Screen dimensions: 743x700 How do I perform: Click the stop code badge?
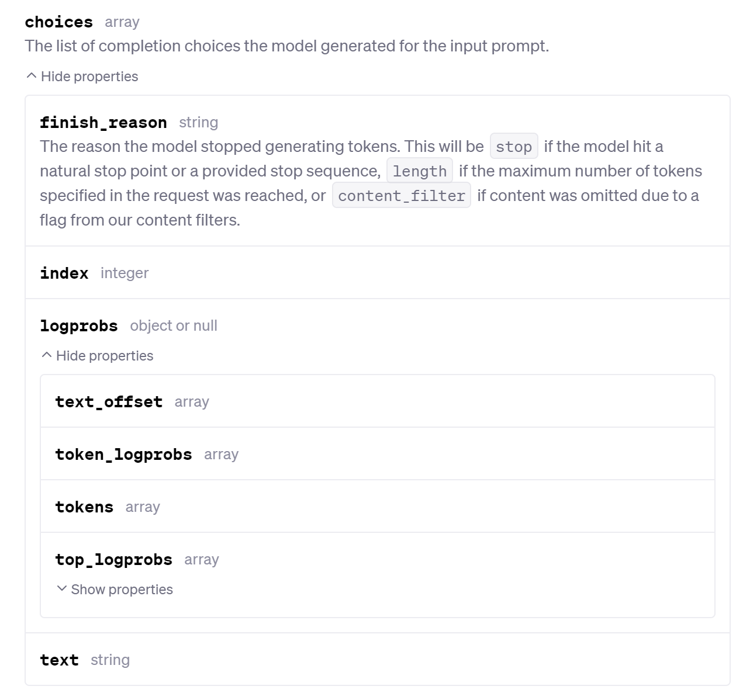[x=514, y=147]
